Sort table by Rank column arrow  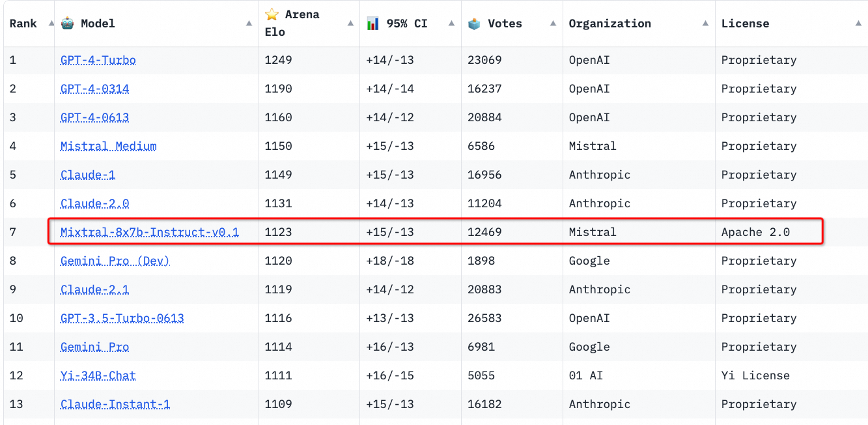(51, 23)
